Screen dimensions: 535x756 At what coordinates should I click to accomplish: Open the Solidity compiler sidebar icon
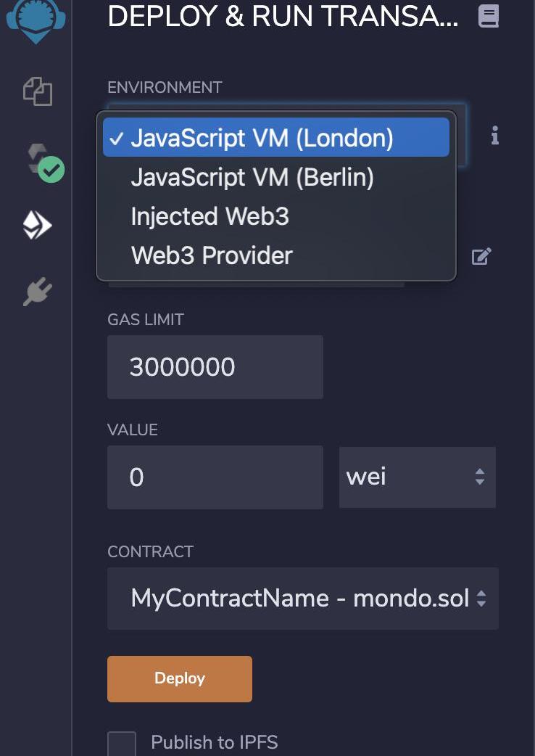[44, 163]
